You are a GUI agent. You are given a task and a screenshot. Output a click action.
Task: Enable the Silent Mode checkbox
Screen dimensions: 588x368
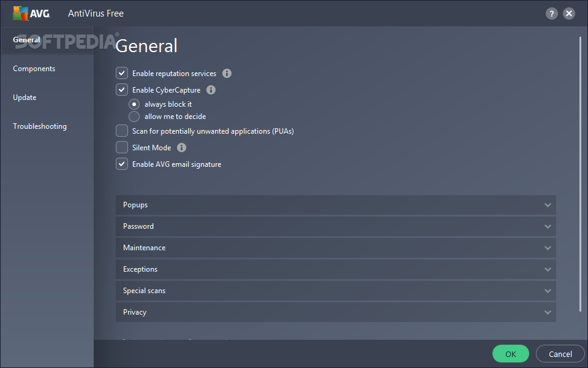click(122, 147)
